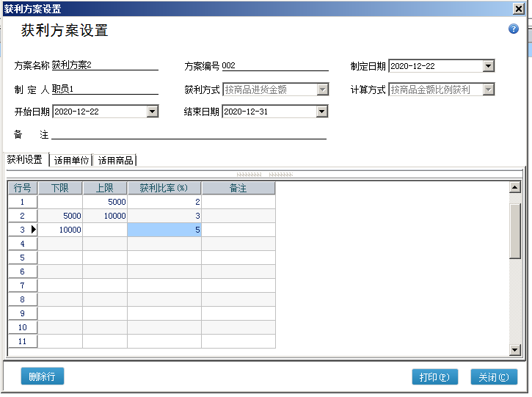
Task: Open the 计算方式 combo box arrow
Action: (489, 90)
